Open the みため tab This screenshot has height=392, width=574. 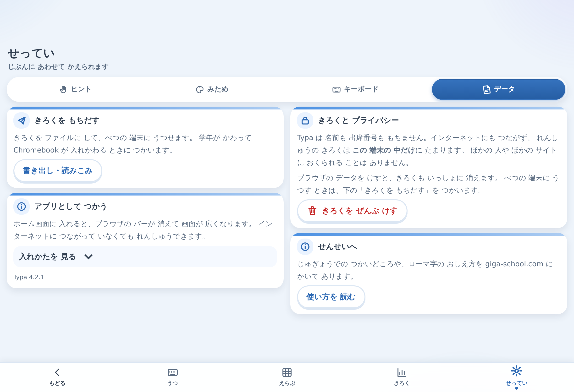point(212,89)
